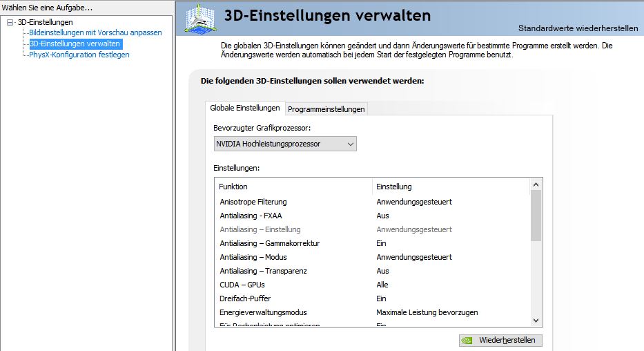The image size is (644, 351).
Task: Open the Bevorzugter Grafikprozessor dropdown
Action: coord(285,144)
